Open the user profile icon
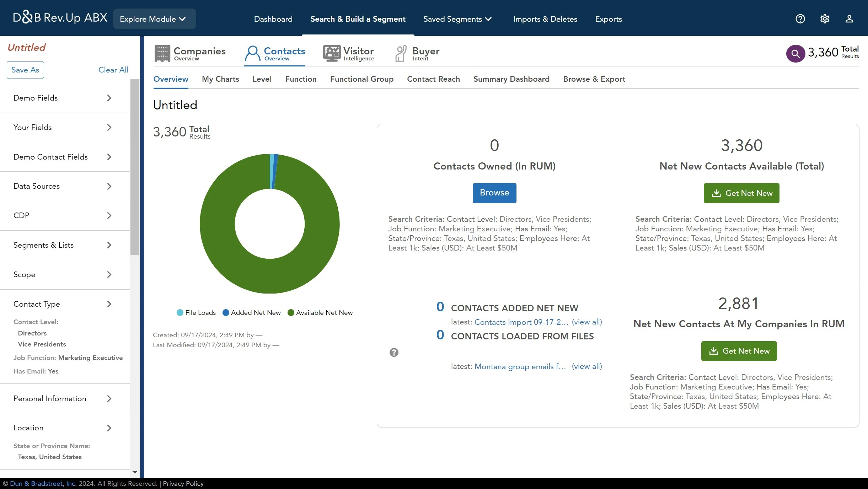Viewport: 868px width, 489px height. [849, 19]
